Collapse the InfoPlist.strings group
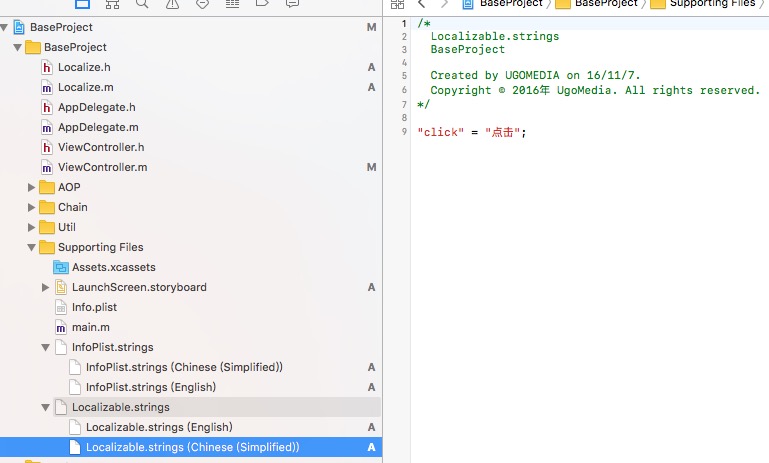The width and height of the screenshot is (769, 463). (x=46, y=348)
